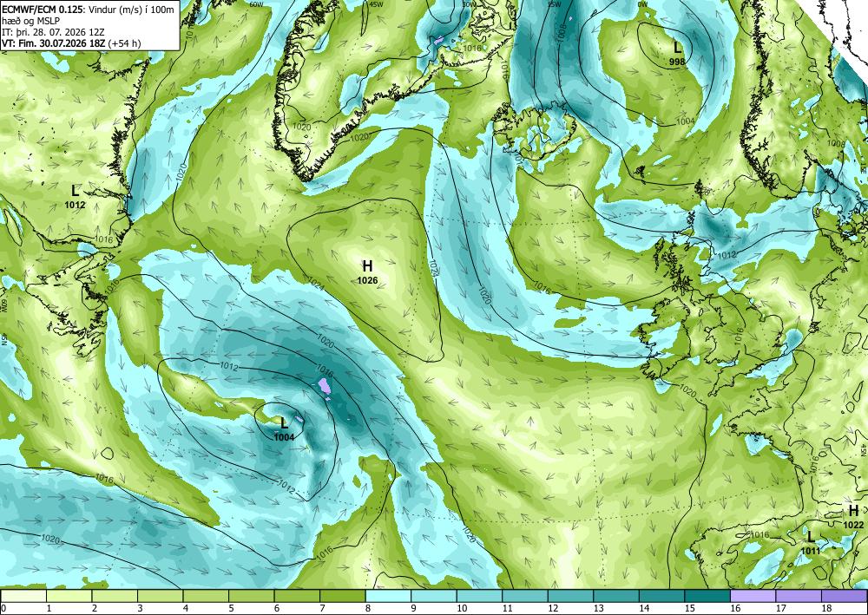Select the legend swatch between 17 and 18
The height and width of the screenshot is (615, 868).
coord(799,596)
